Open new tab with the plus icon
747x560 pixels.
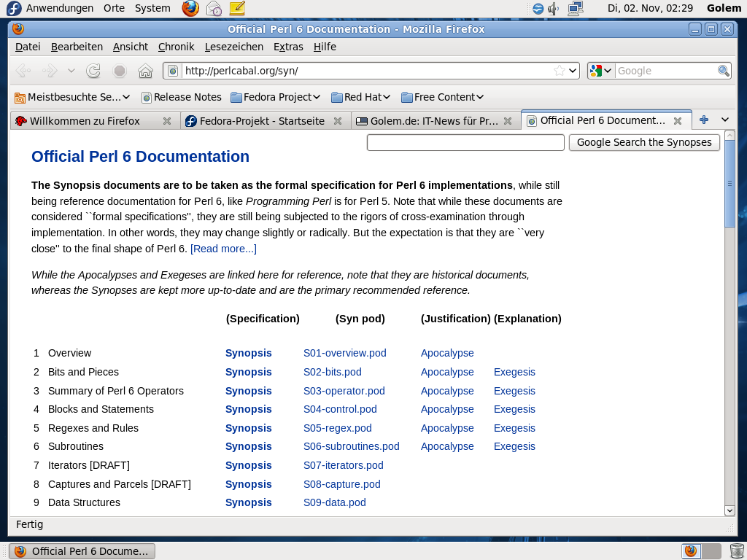click(704, 120)
